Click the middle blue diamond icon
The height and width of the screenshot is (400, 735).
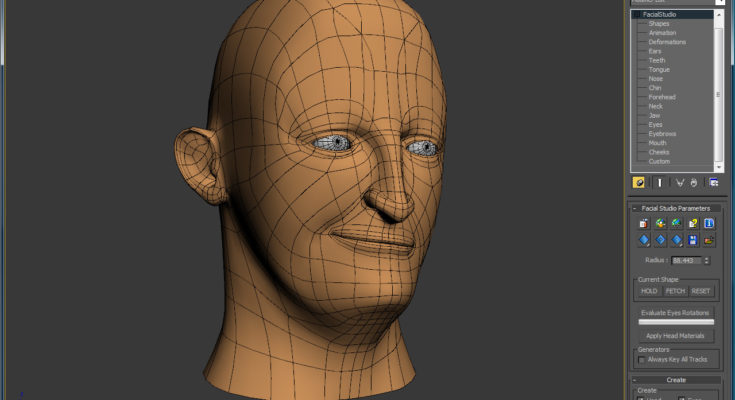[660, 240]
